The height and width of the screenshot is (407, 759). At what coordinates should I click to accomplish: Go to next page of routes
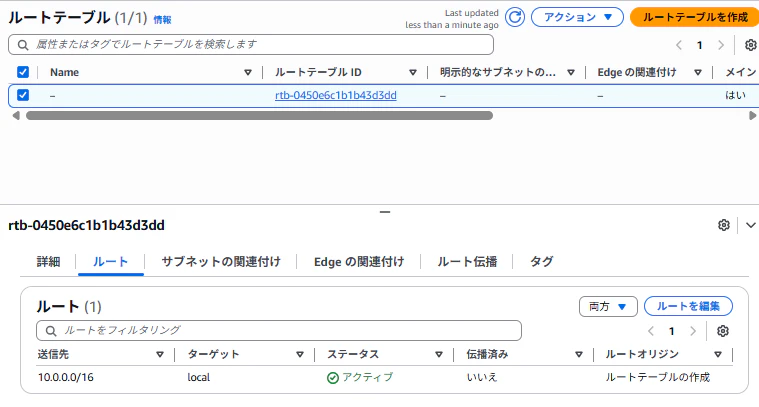693,331
